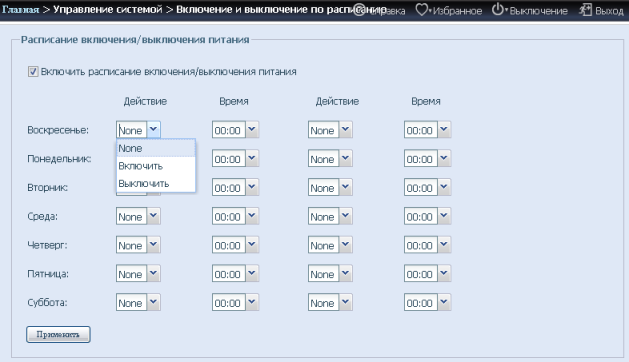Click the Help question icon
The height and width of the screenshot is (362, 629).
tap(359, 10)
